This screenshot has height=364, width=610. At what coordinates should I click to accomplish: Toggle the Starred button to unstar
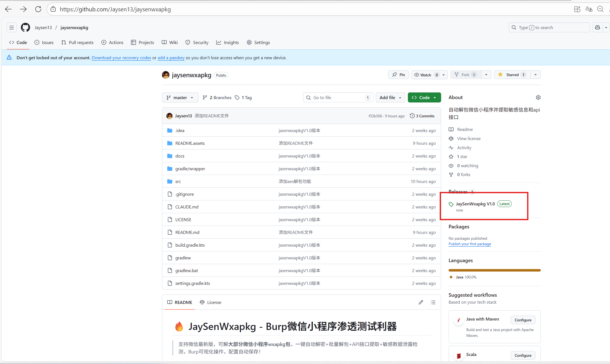pyautogui.click(x=512, y=75)
